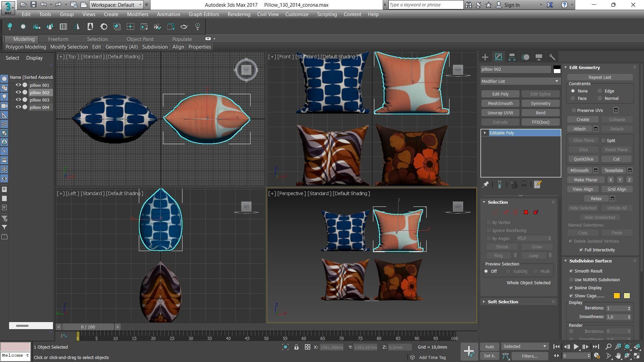Open the Hierarchy panel tab

512,57
